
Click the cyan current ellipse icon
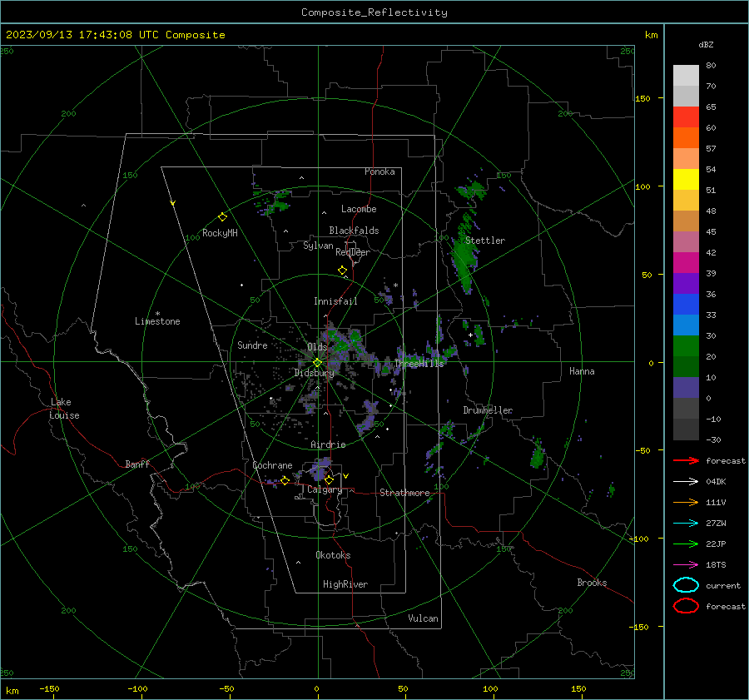click(x=686, y=585)
